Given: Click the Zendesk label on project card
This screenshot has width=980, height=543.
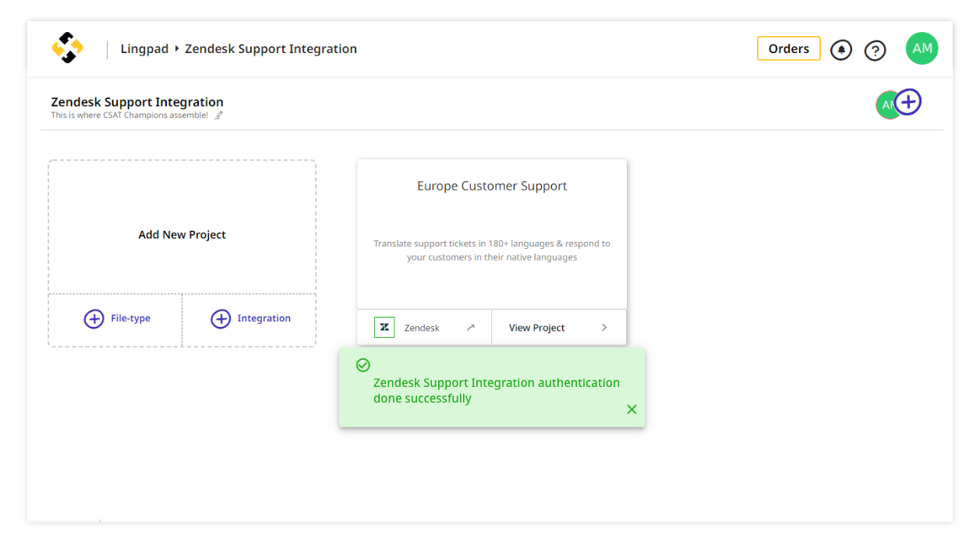Looking at the screenshot, I should pos(422,328).
